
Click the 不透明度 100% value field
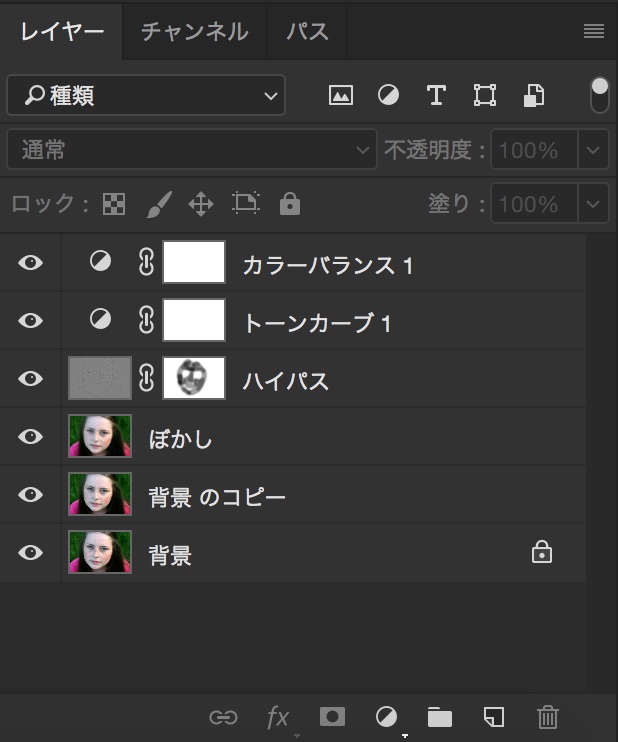point(534,150)
